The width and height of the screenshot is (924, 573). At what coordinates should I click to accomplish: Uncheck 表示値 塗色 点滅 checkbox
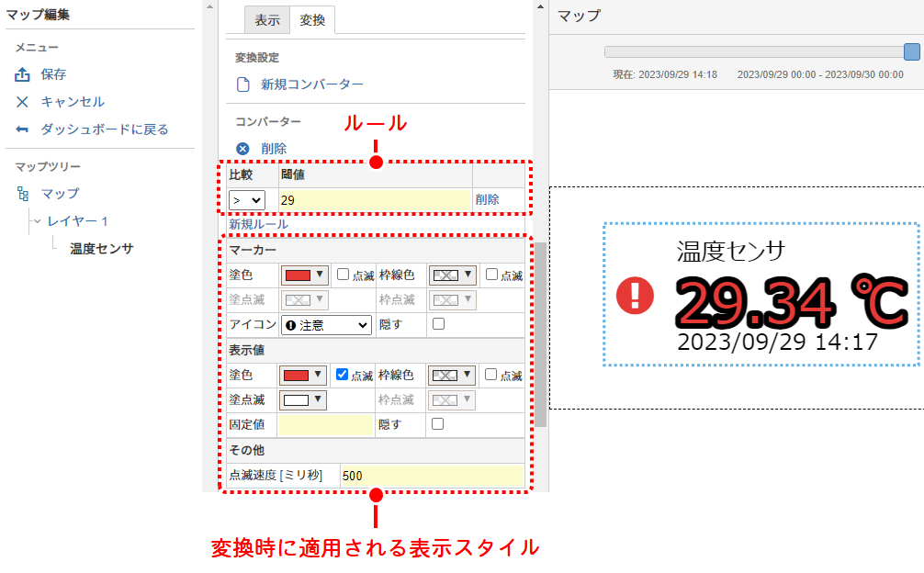coord(342,375)
